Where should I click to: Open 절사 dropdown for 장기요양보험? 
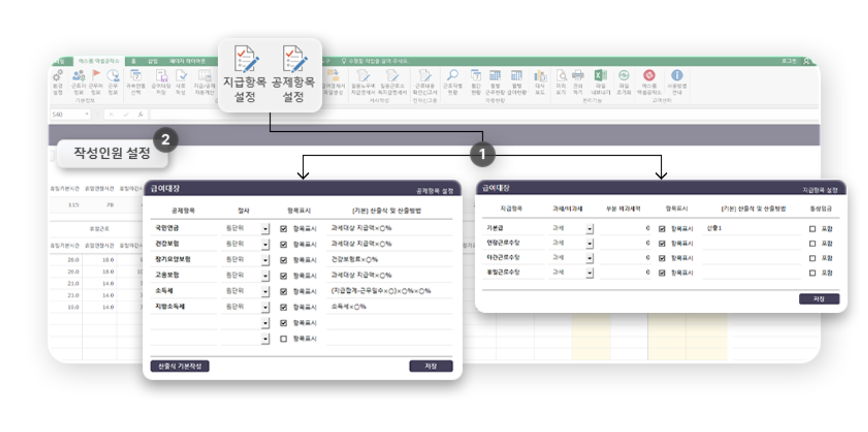tap(265, 260)
